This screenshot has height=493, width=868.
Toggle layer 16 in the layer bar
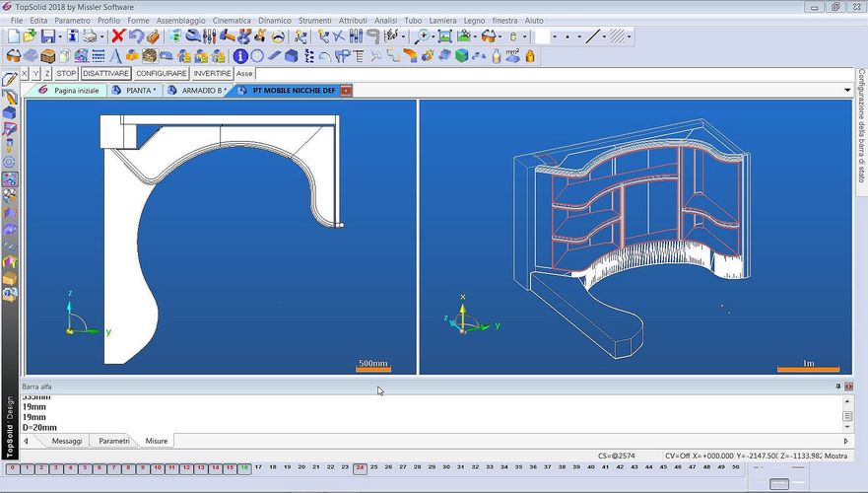pos(244,468)
